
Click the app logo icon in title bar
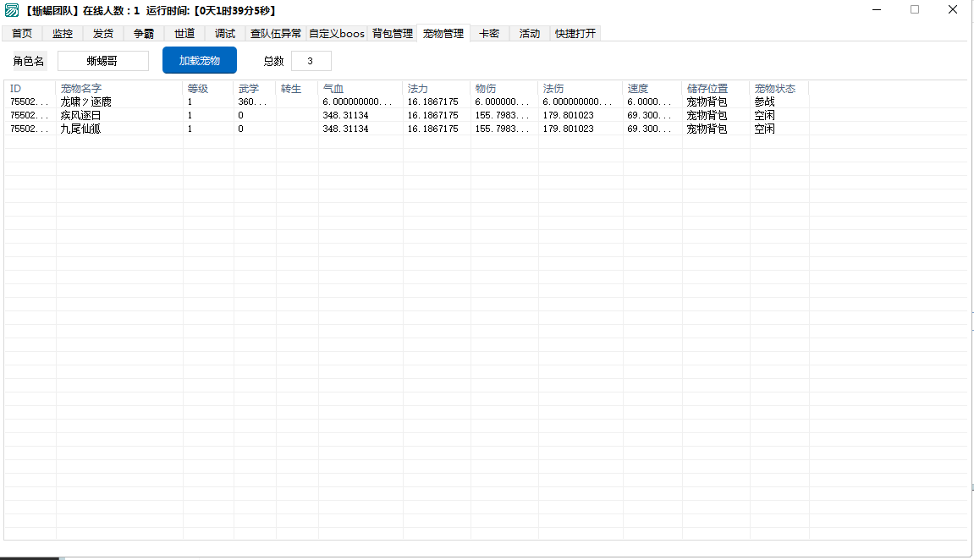12,10
